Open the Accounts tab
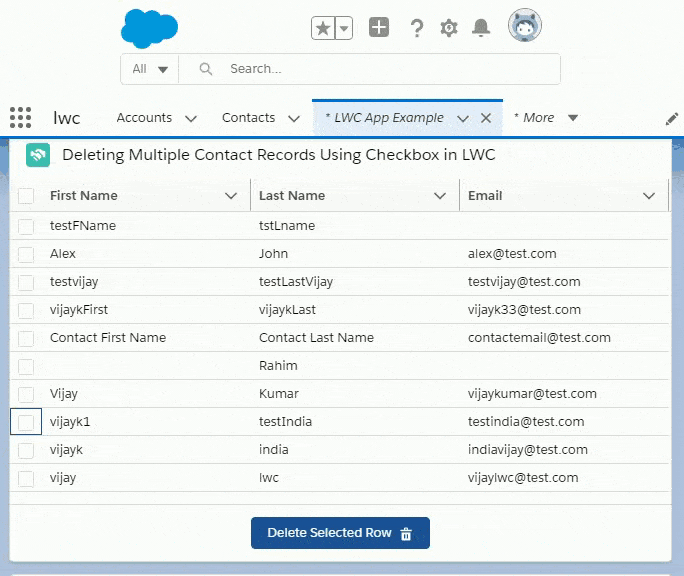The height and width of the screenshot is (576, 684). (144, 117)
